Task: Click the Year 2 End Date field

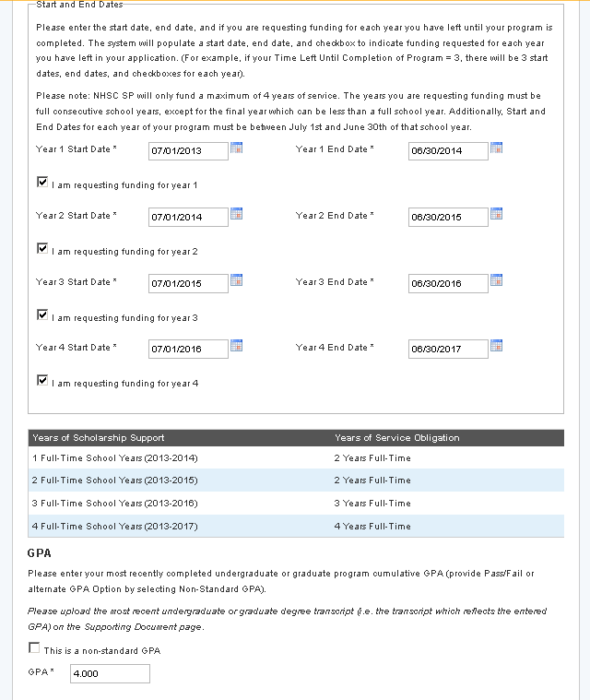Action: (448, 218)
